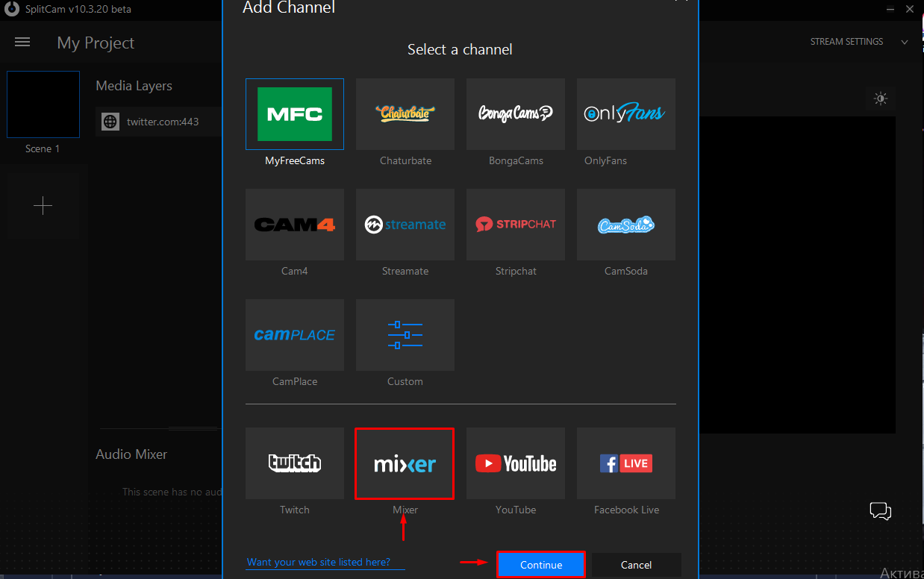Choose the Chaturbate channel

[x=405, y=113]
